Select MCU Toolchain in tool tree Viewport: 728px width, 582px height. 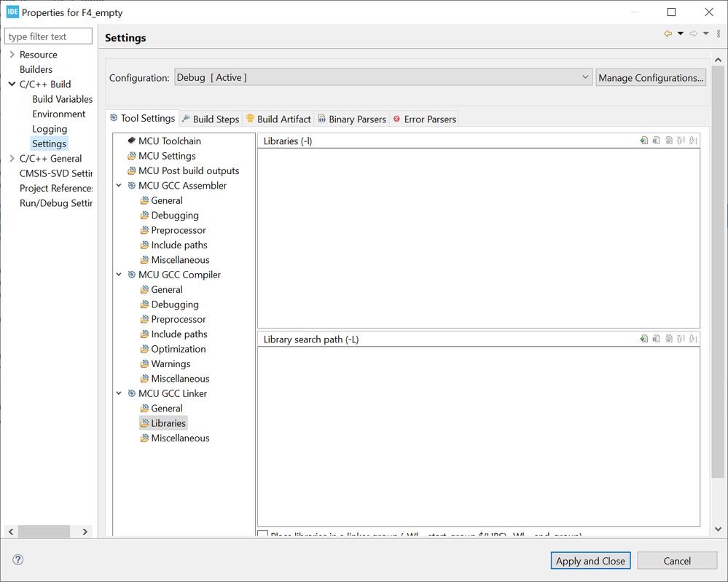point(170,141)
